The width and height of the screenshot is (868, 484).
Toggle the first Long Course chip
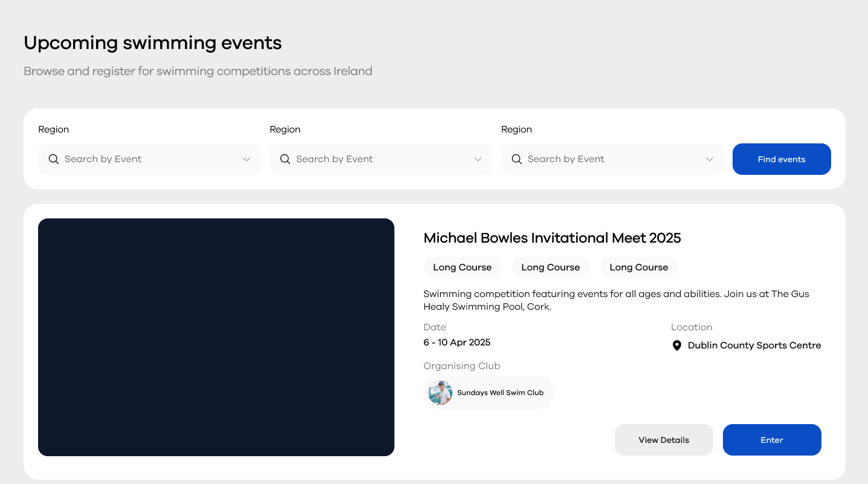pyautogui.click(x=462, y=267)
